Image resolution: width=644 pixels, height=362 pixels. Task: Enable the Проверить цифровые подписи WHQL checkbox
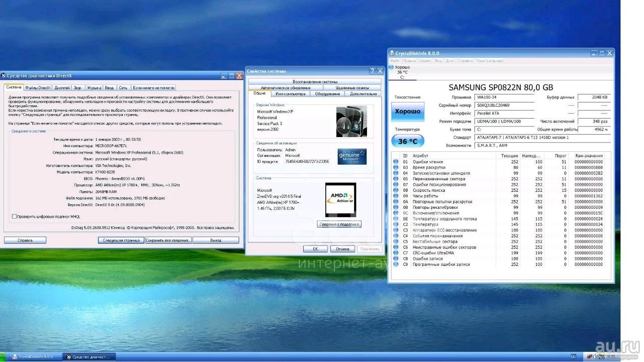(14, 216)
